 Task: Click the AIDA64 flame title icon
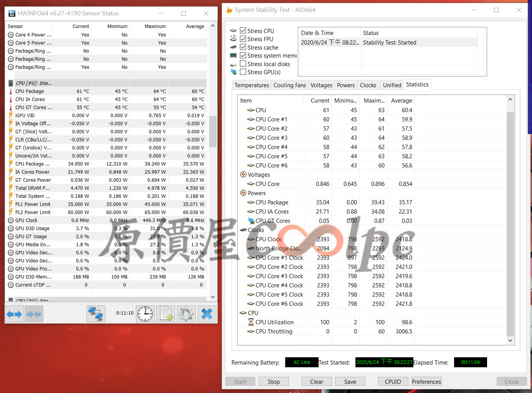tap(229, 10)
